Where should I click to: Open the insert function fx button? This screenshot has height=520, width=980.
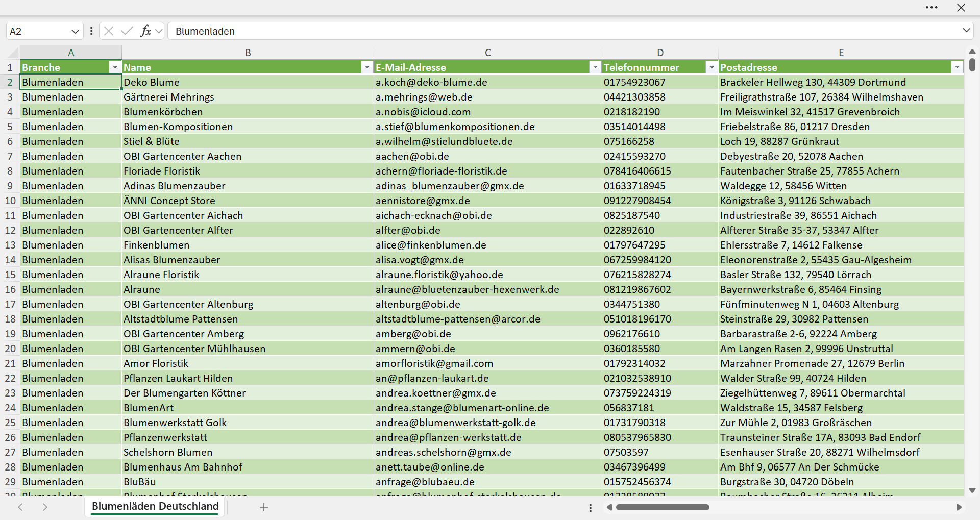tap(145, 31)
